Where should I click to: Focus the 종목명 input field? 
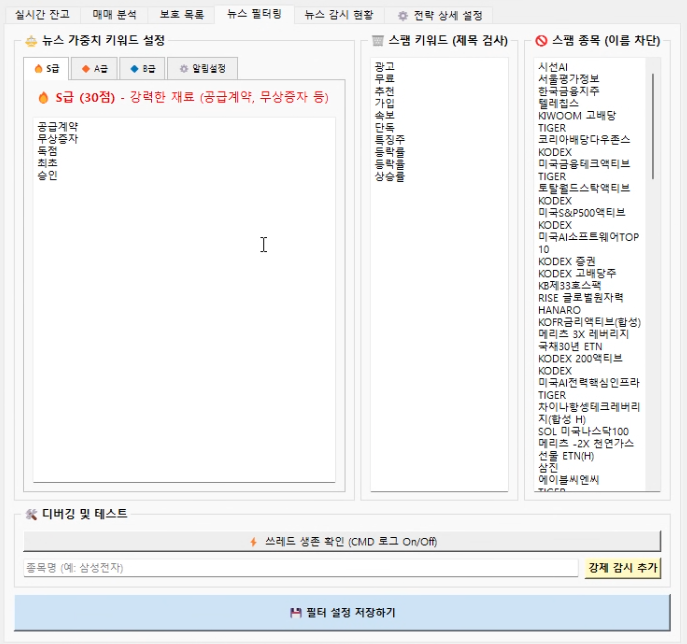301,568
